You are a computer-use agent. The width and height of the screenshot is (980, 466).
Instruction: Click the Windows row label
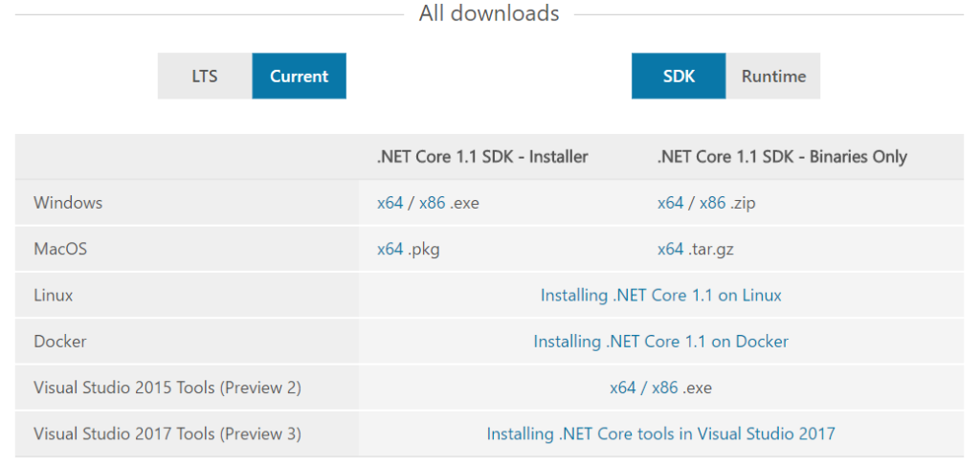click(68, 203)
